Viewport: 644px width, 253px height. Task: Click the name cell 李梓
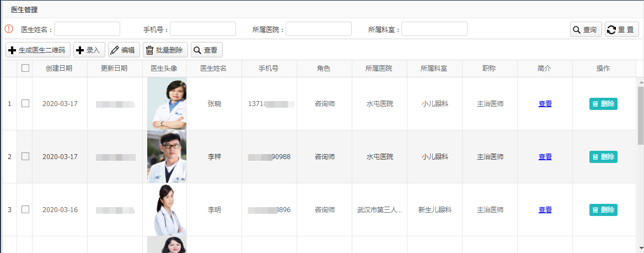pyautogui.click(x=214, y=157)
